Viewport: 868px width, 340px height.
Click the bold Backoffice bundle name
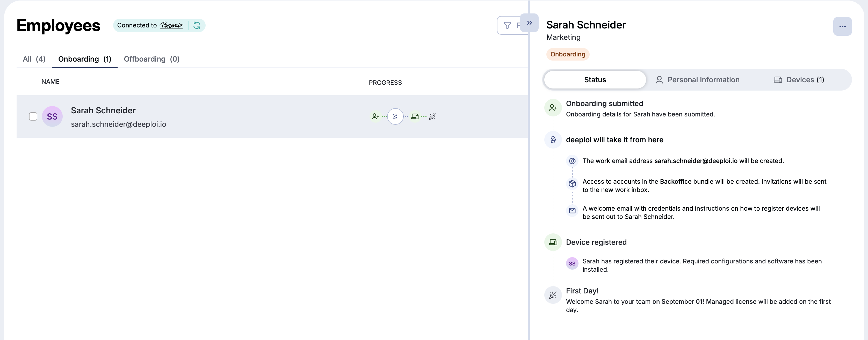(x=676, y=181)
